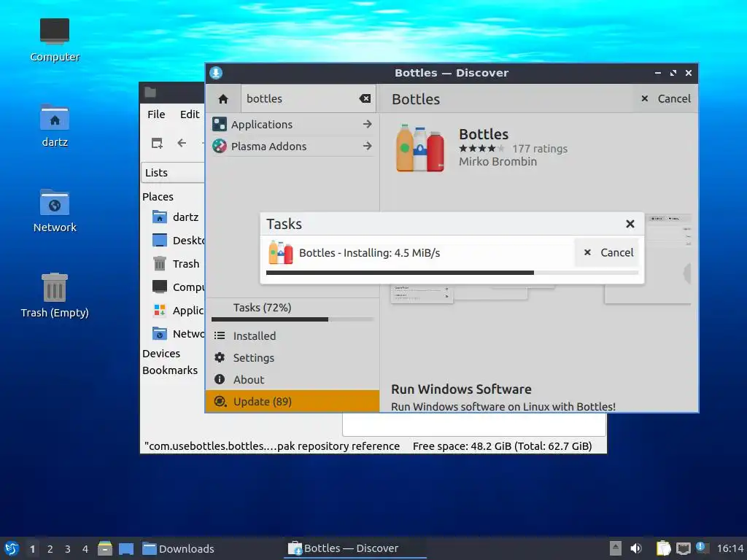Click the Mirko Brombin author name
This screenshot has height=560, width=747.
(498, 162)
